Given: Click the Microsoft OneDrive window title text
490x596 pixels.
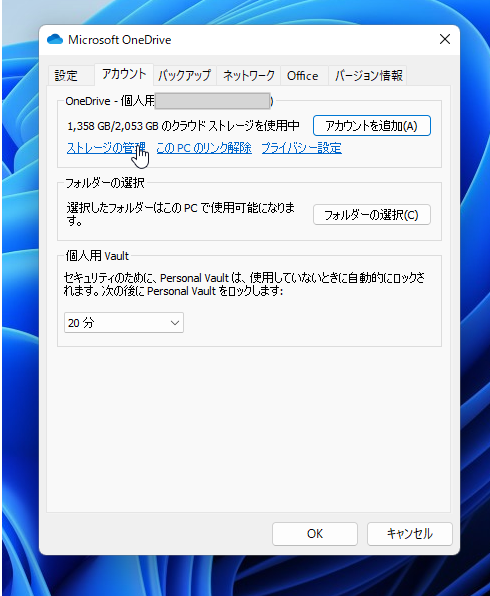Looking at the screenshot, I should [x=119, y=40].
